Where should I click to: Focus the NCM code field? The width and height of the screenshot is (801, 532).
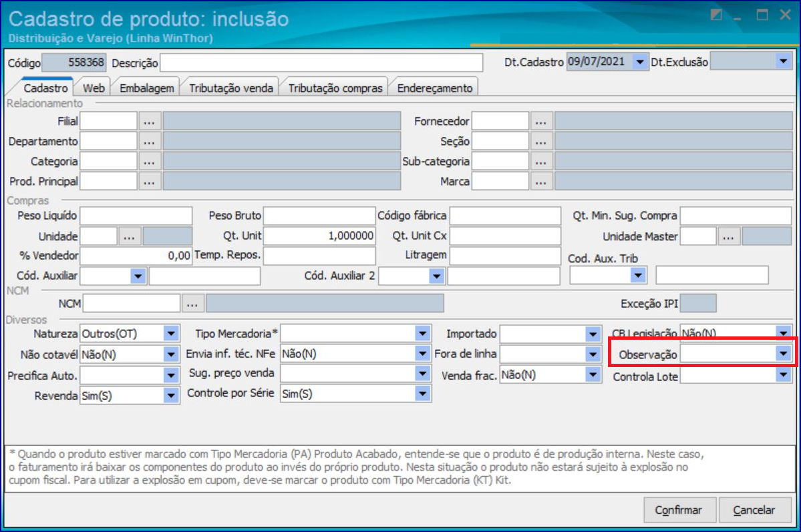click(132, 304)
